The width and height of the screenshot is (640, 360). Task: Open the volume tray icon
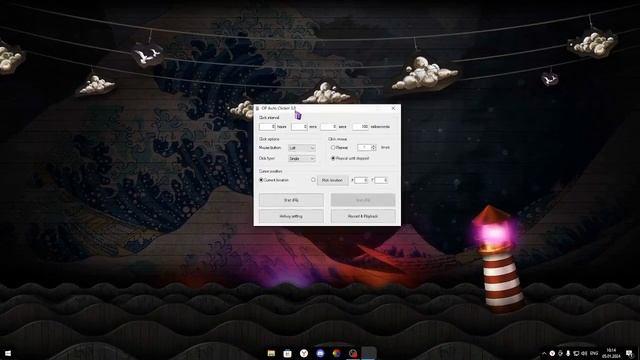pos(584,353)
